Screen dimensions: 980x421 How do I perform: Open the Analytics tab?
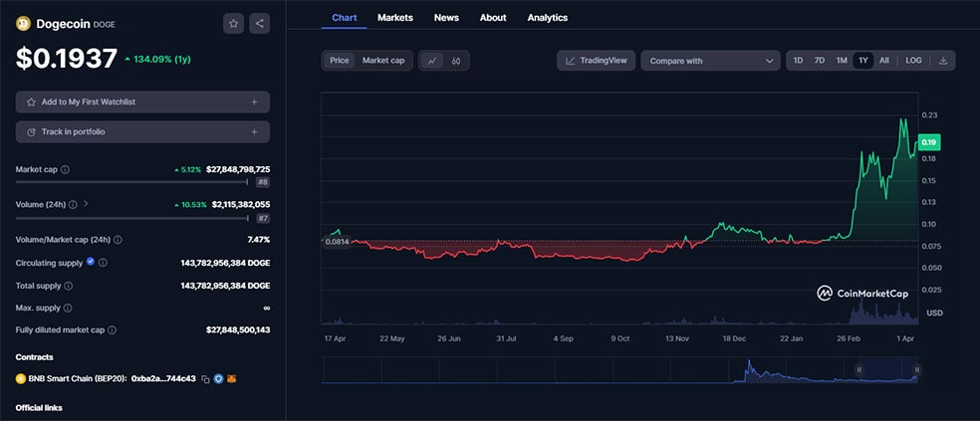tap(548, 18)
